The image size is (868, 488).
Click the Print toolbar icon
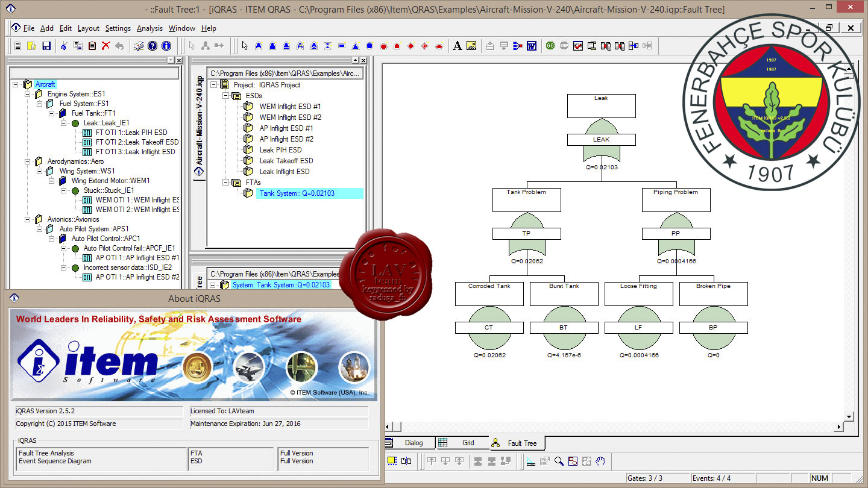(138, 45)
